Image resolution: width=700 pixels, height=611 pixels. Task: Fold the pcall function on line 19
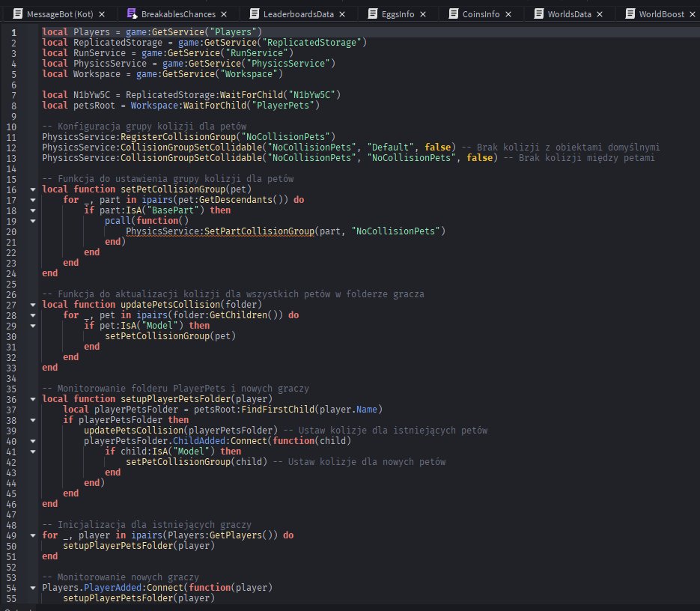(x=33, y=221)
